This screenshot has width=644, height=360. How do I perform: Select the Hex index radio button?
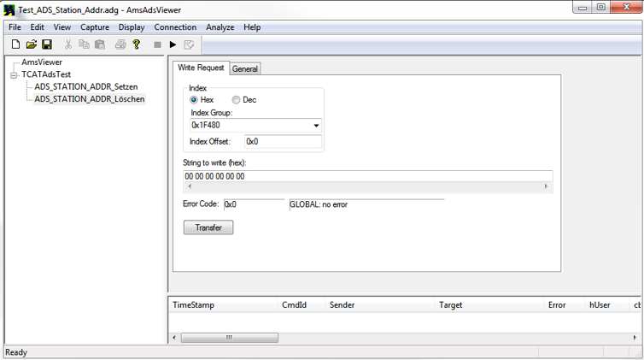pyautogui.click(x=193, y=100)
